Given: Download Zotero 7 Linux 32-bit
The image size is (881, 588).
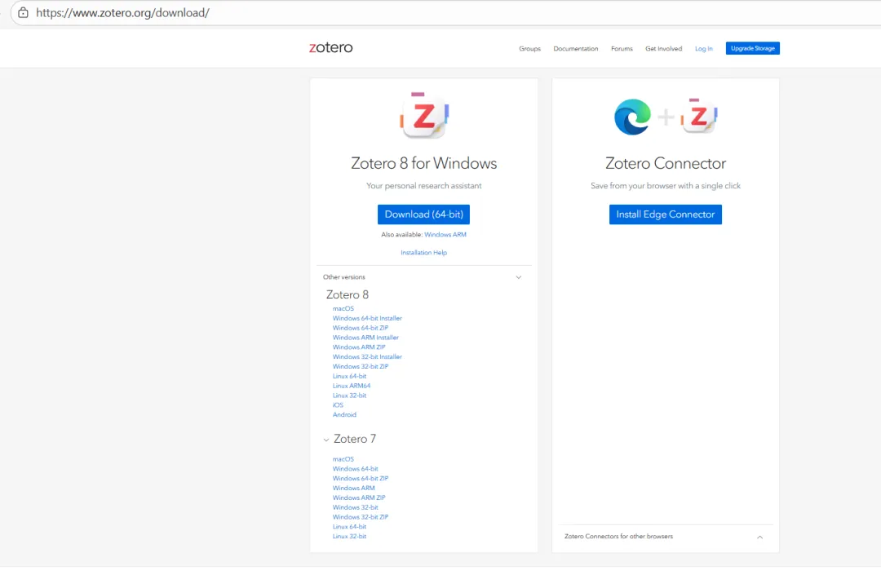Looking at the screenshot, I should click(349, 537).
